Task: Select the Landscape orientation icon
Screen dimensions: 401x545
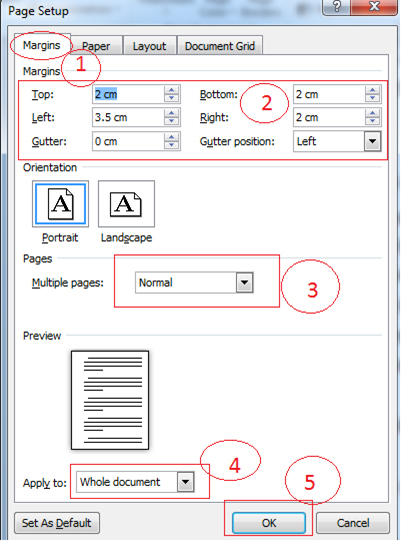Action: tap(126, 204)
